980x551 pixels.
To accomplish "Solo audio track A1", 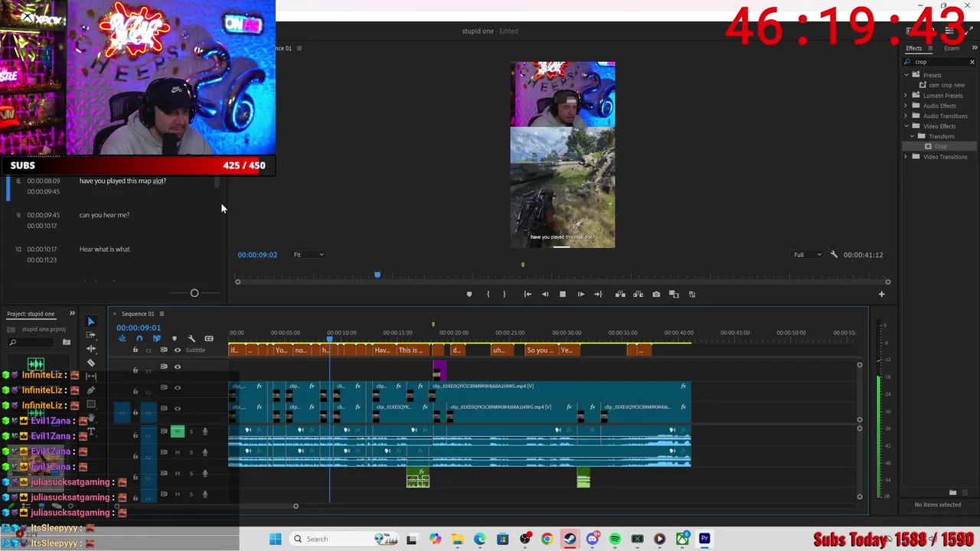I will point(191,432).
